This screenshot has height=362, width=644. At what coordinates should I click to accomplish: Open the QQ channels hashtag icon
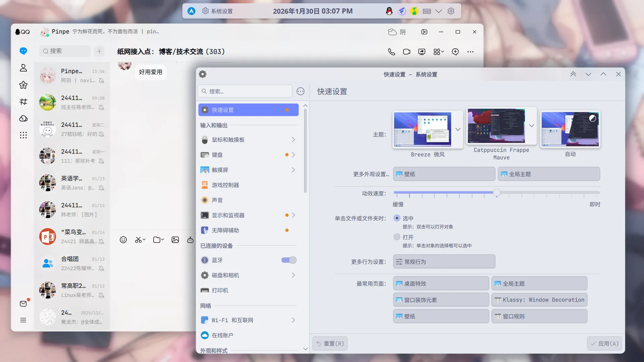(x=23, y=102)
